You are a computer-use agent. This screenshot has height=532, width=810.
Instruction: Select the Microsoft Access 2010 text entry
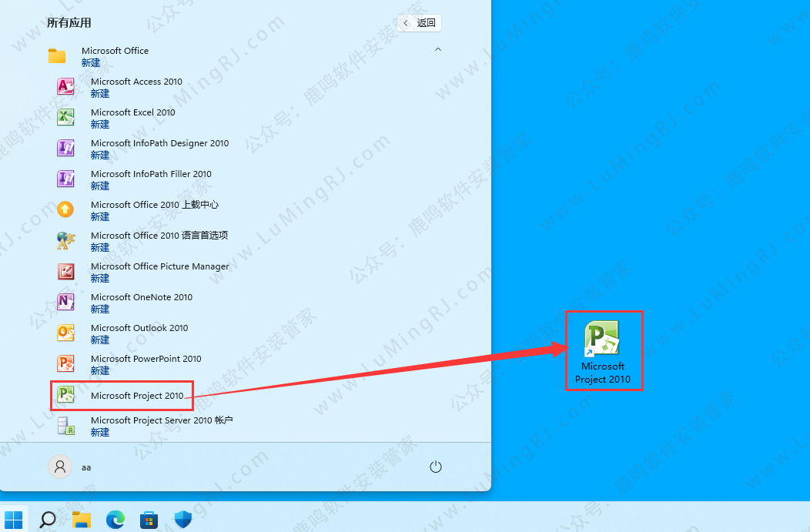(x=136, y=82)
